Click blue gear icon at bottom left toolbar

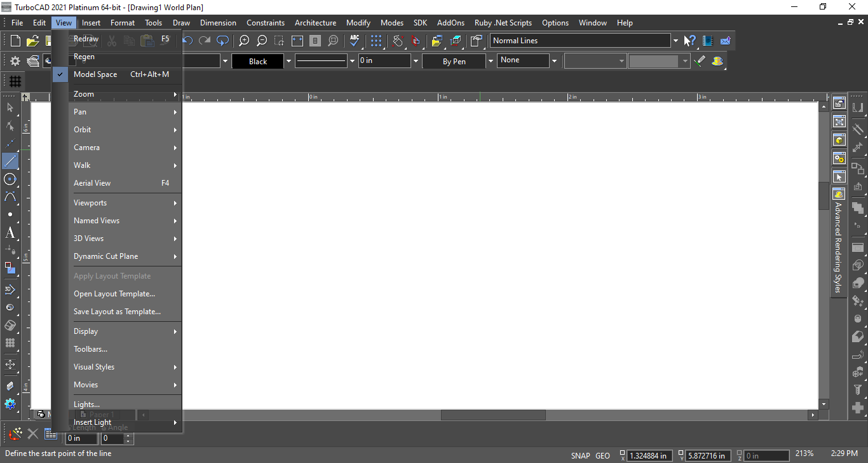point(10,404)
